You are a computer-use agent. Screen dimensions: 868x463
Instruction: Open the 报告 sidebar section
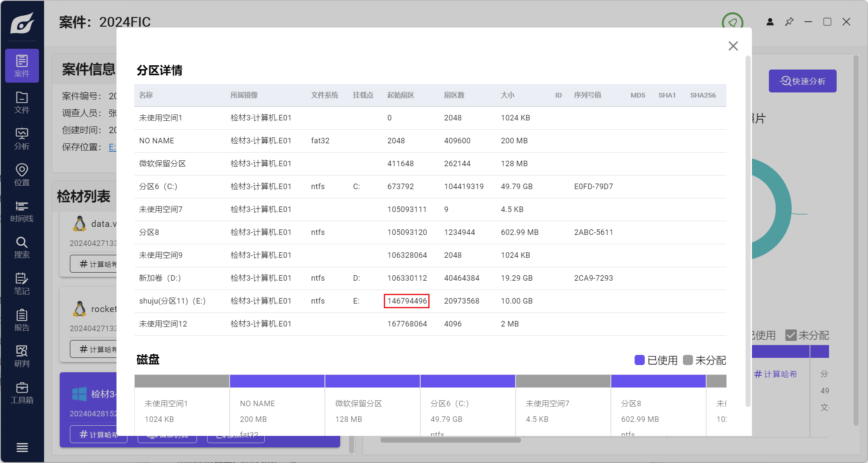(x=22, y=320)
